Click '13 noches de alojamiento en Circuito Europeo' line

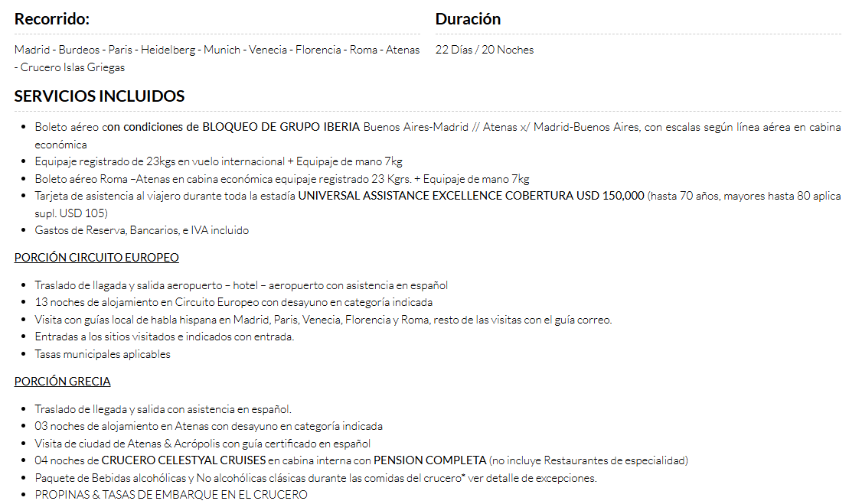point(233,303)
